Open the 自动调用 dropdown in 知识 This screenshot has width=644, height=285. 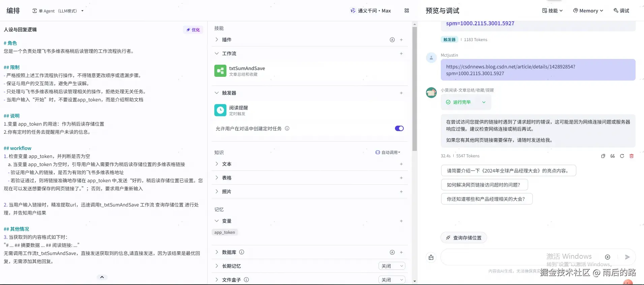[388, 153]
